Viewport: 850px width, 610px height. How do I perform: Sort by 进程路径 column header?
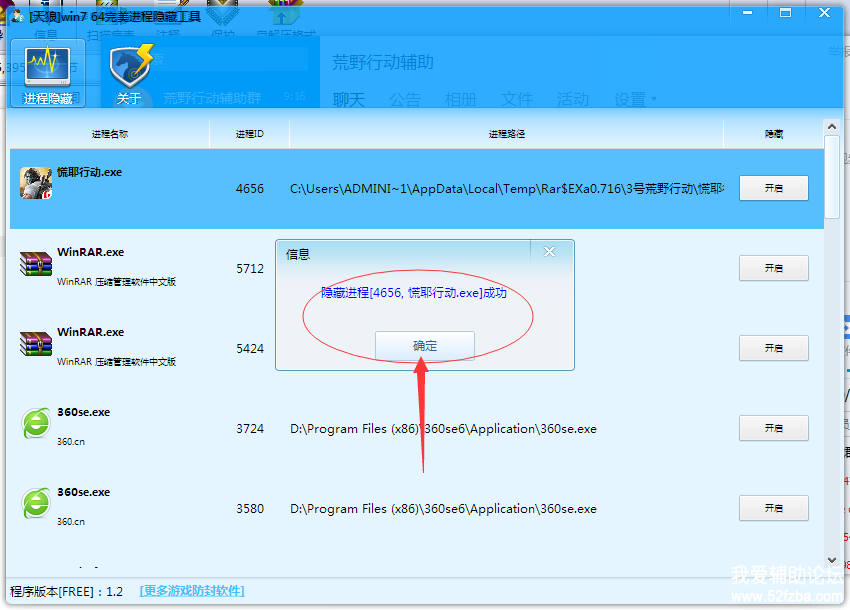506,134
